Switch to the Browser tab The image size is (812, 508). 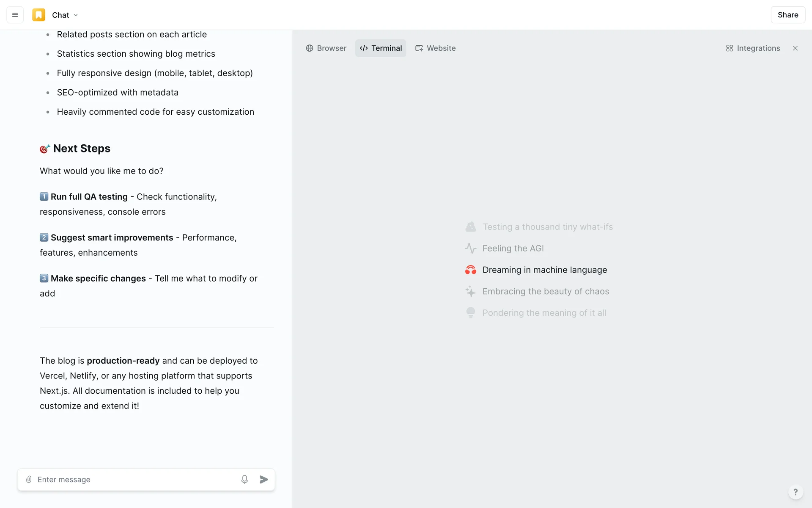(x=326, y=48)
